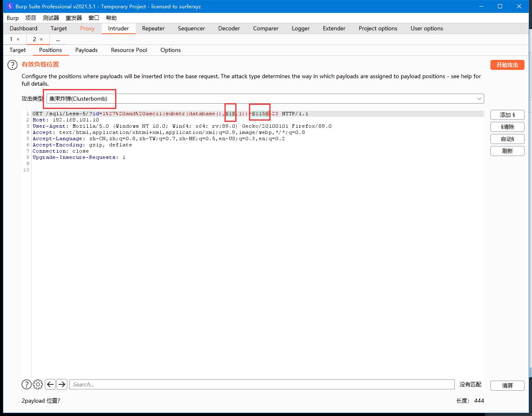Switch to the Sequencer tab
The height and width of the screenshot is (416, 532).
point(191,28)
